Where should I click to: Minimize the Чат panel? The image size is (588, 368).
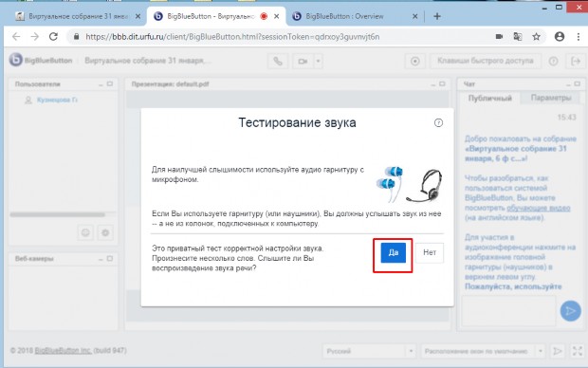[x=568, y=84]
